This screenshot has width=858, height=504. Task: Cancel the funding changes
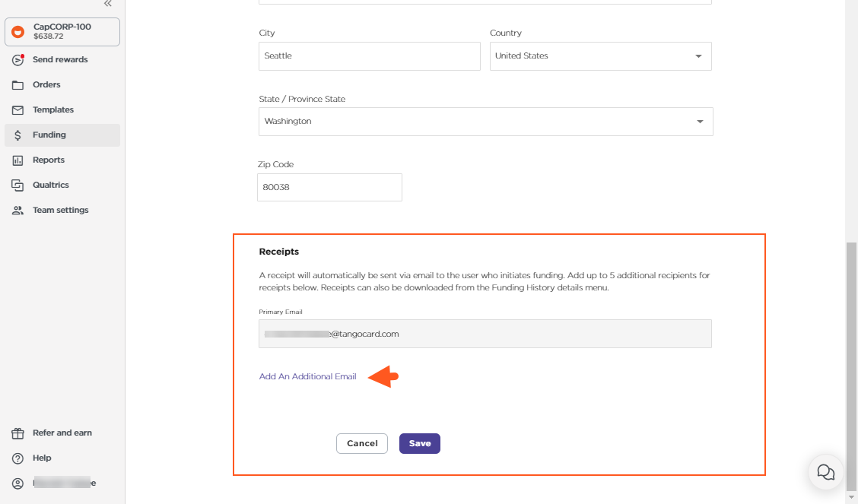361,443
